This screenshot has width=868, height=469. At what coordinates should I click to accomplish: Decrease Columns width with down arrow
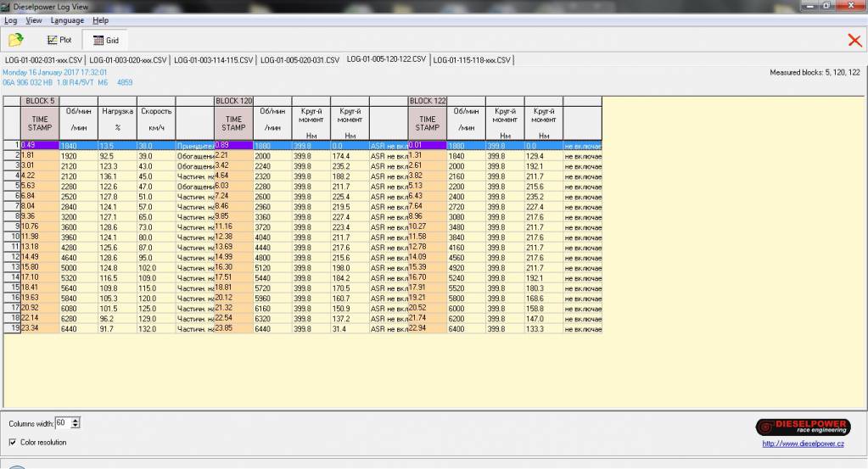(x=77, y=426)
